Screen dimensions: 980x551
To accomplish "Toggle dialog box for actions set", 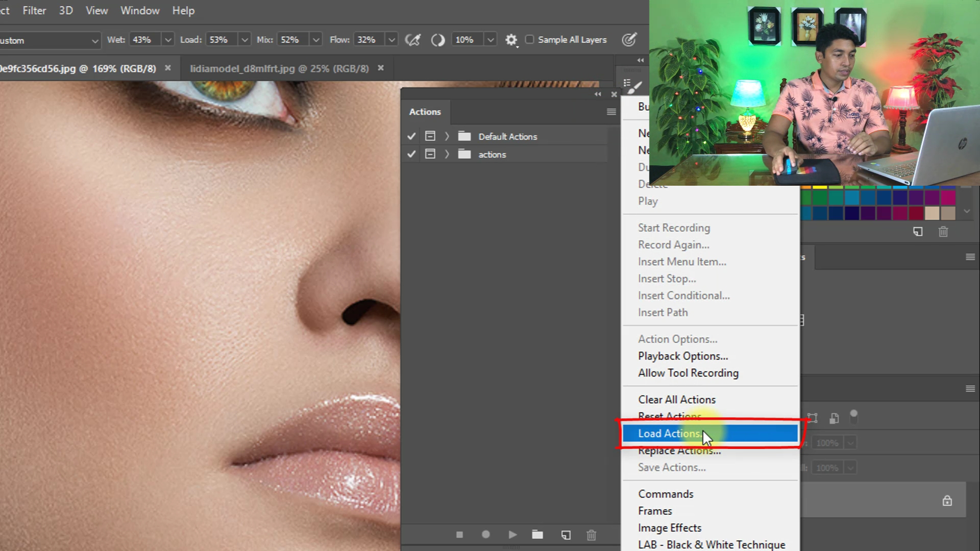I will (430, 154).
